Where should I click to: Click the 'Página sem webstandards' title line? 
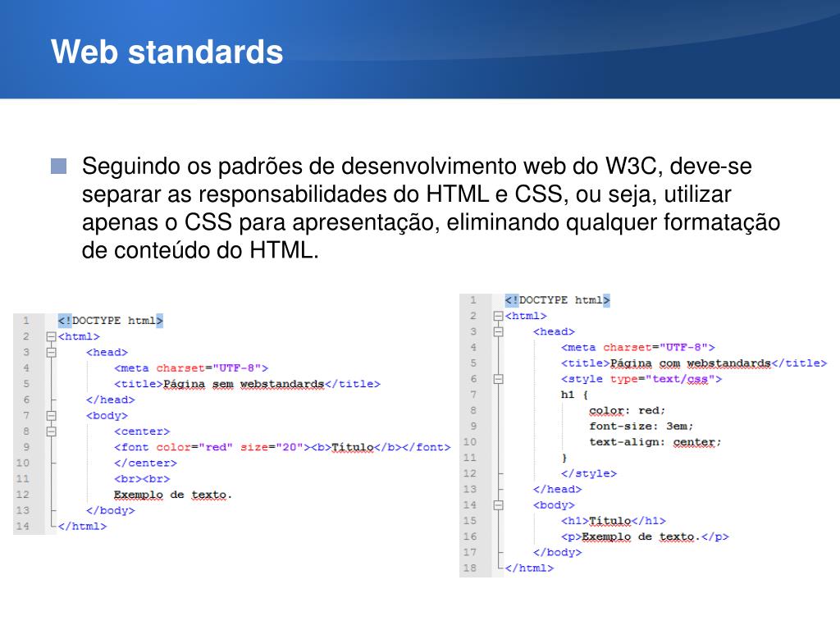click(247, 384)
